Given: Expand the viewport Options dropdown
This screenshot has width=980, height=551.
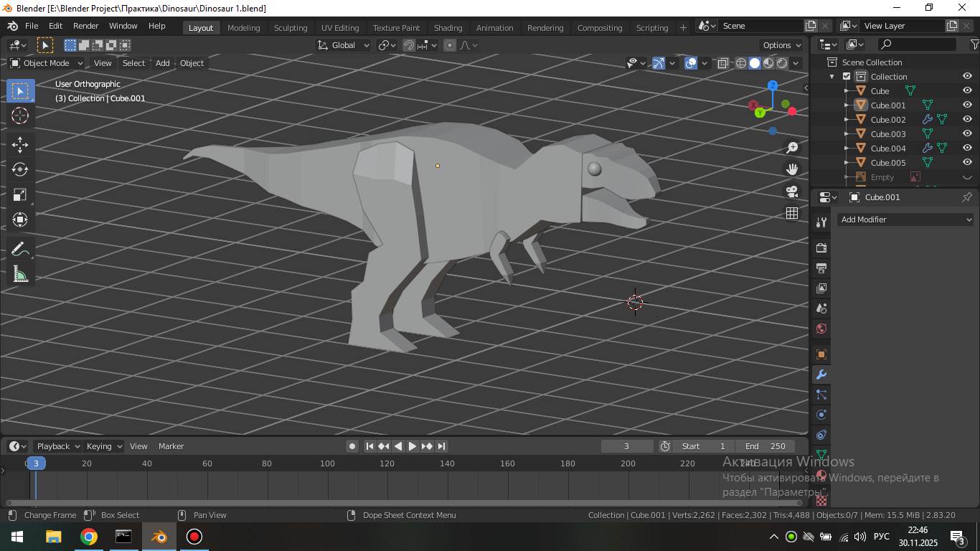Looking at the screenshot, I should tap(782, 45).
